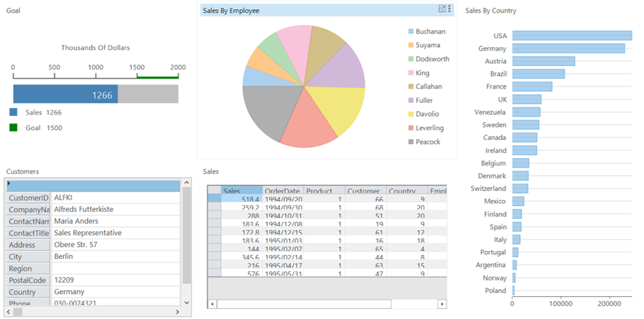Edit the City field Berlin
Viewport: 644px width, 319px height.
pos(116,256)
